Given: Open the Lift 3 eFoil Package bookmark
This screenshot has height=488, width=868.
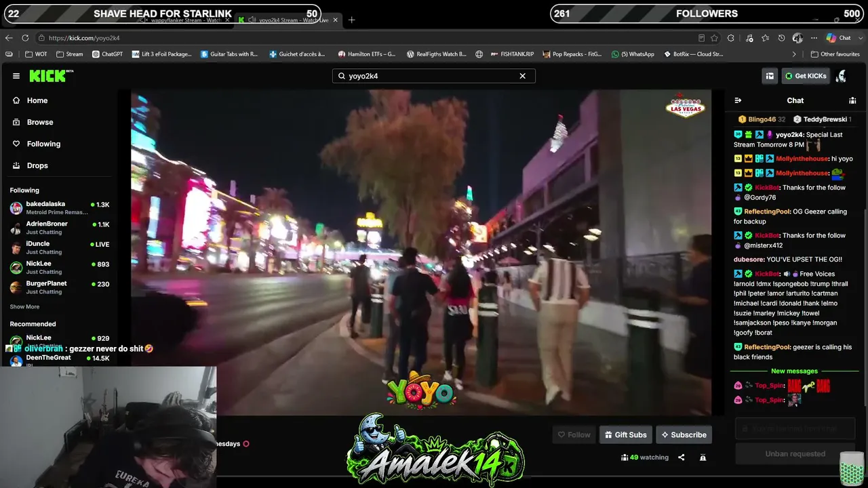Looking at the screenshot, I should click(161, 54).
